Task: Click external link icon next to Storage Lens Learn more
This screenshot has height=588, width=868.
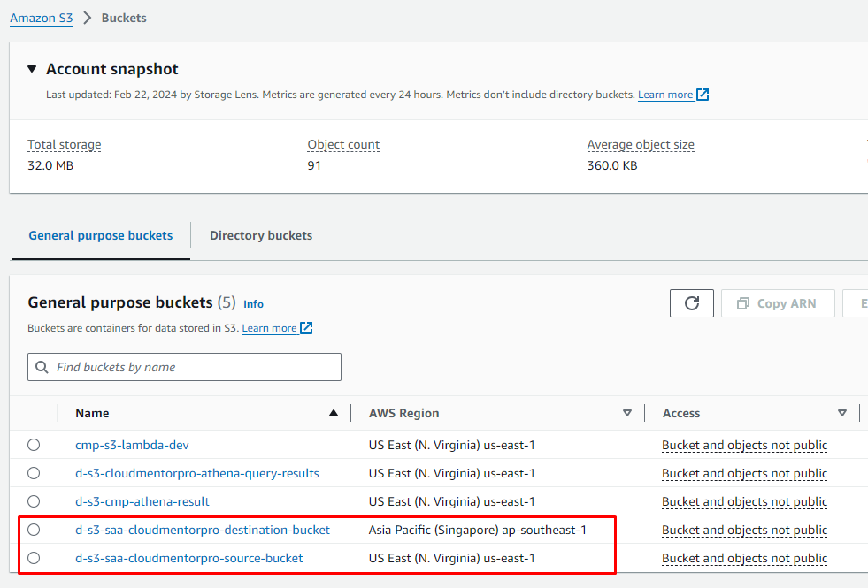Action: tap(703, 95)
